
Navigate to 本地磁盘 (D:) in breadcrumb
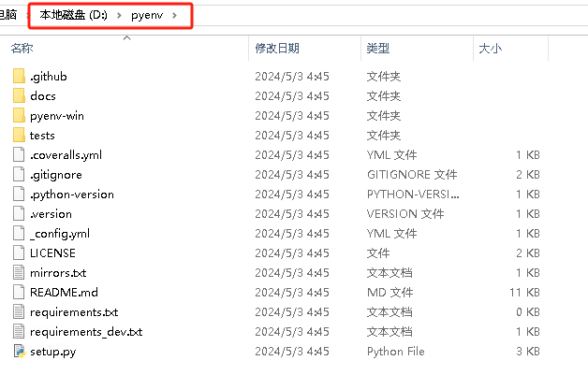[x=75, y=16]
